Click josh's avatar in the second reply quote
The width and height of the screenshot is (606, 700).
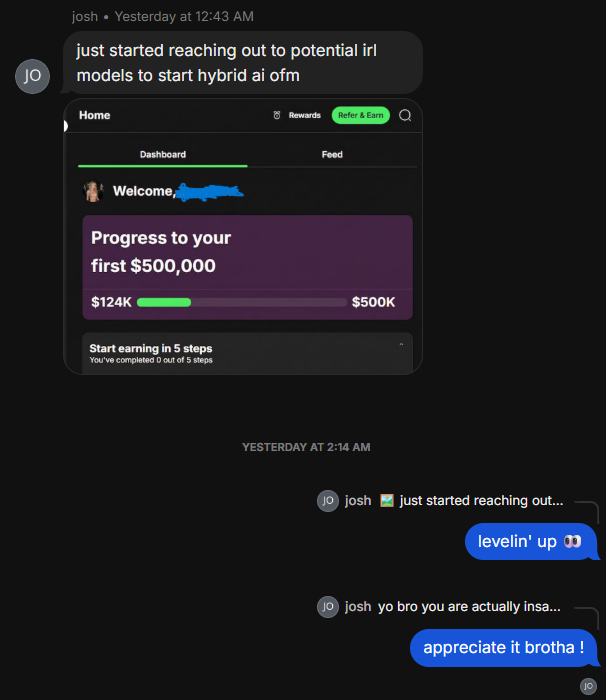pos(328,607)
